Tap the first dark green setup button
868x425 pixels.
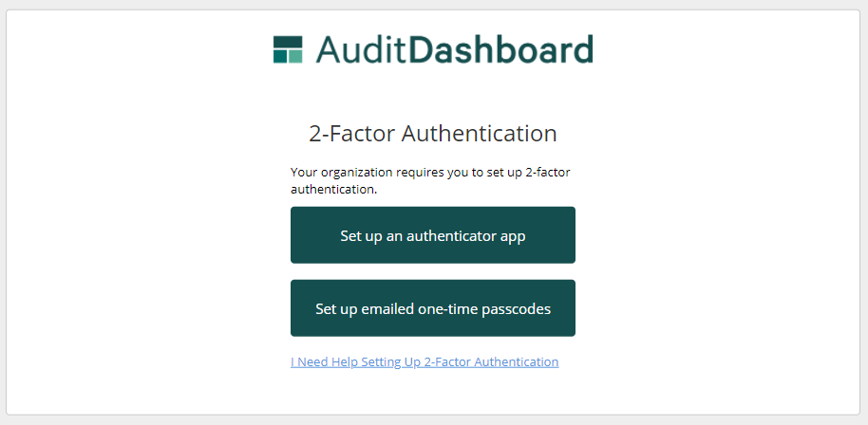pos(433,235)
